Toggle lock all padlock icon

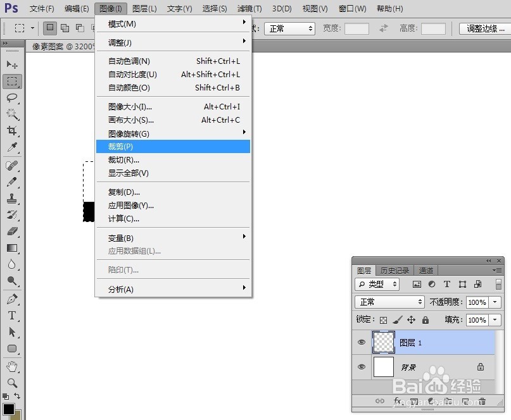(x=426, y=320)
